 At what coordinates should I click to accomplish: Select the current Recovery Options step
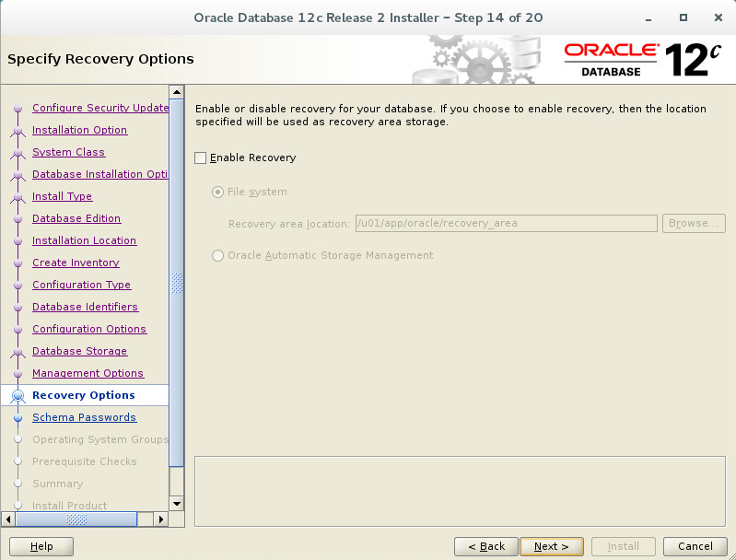click(x=84, y=395)
